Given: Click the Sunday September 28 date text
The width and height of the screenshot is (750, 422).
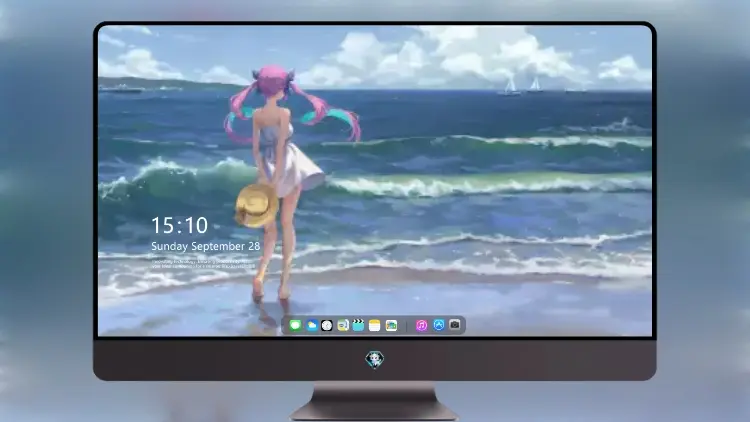Looking at the screenshot, I should (206, 246).
